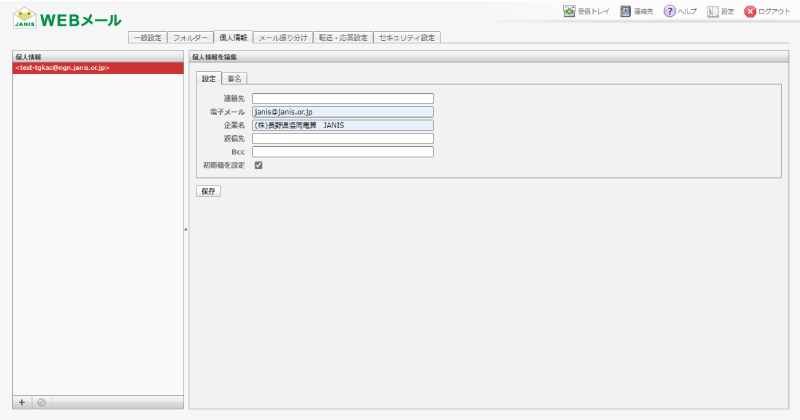
Task: Open the 転送・応答設定 tab
Action: pyautogui.click(x=343, y=38)
